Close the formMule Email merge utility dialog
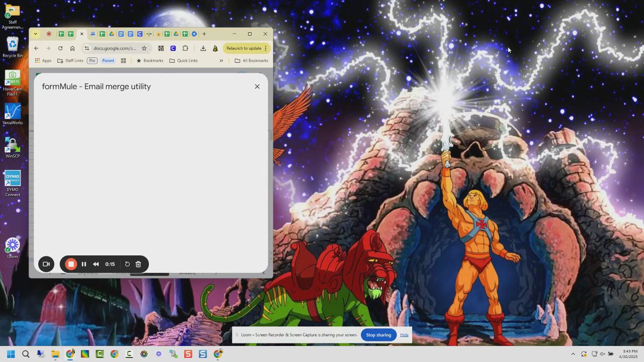This screenshot has height=362, width=644. pyautogui.click(x=257, y=86)
